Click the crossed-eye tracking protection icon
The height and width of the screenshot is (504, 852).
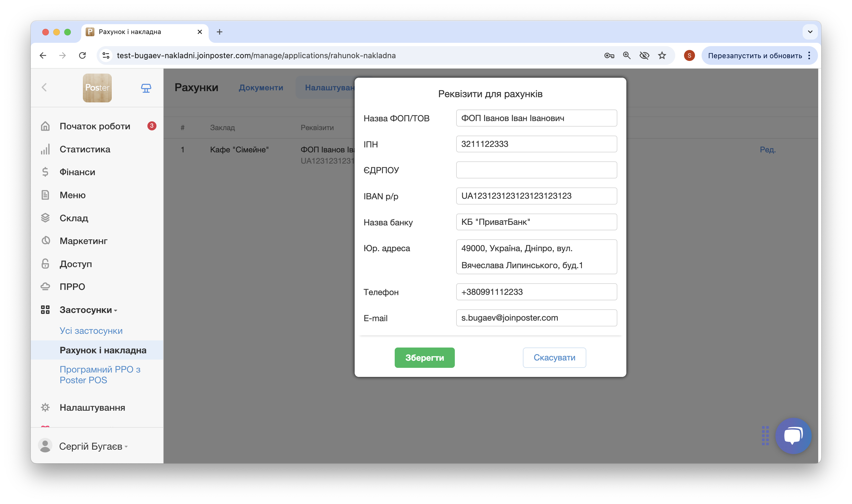(644, 55)
